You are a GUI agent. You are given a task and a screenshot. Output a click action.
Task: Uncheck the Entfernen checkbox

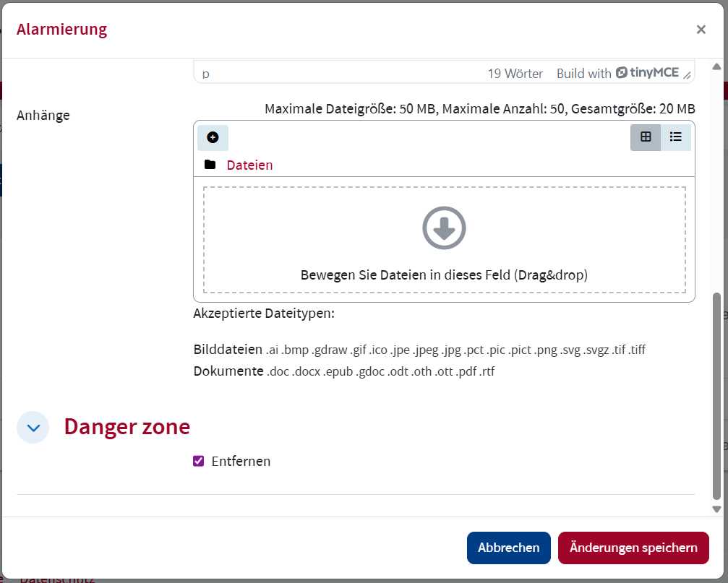point(199,461)
